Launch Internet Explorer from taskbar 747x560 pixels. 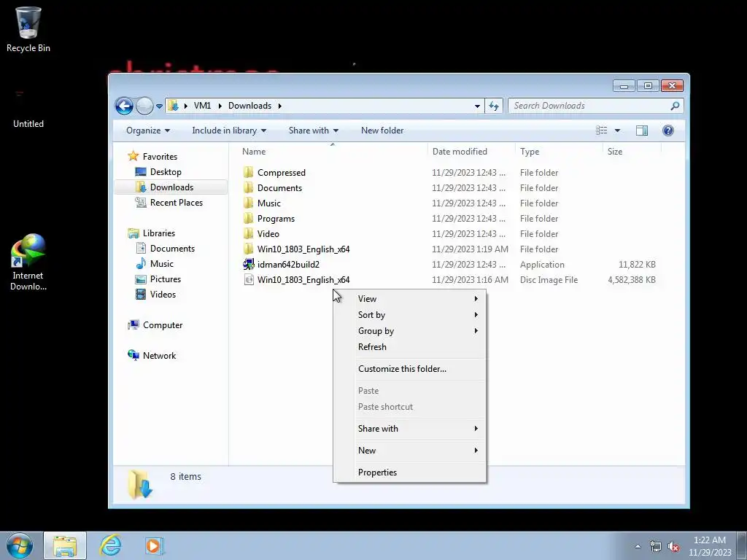pyautogui.click(x=111, y=545)
